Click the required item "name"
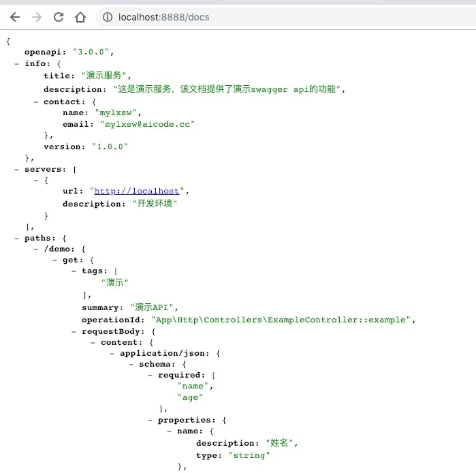This screenshot has width=476, height=473. 193,386
